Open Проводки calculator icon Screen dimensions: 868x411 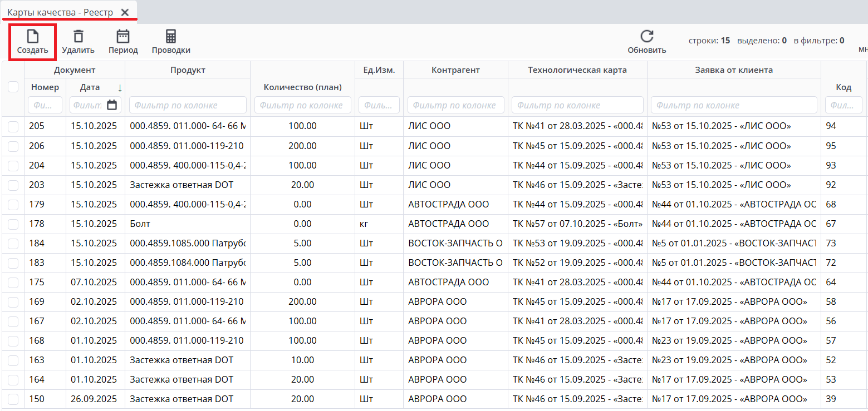[171, 37]
